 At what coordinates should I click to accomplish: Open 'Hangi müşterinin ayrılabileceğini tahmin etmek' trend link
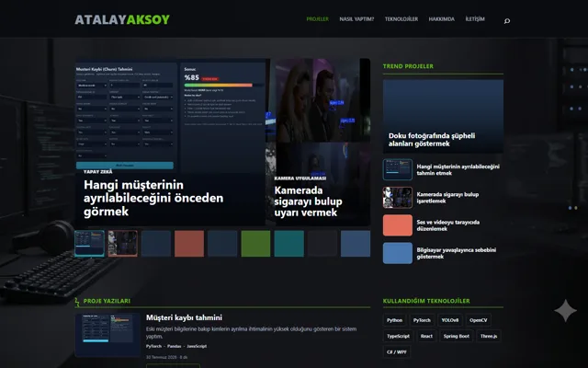[458, 169]
